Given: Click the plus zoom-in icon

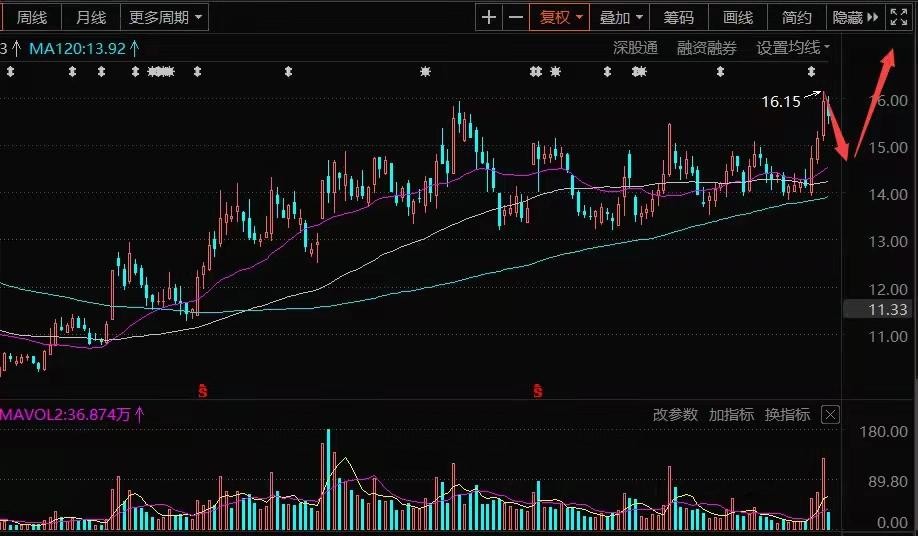Looking at the screenshot, I should 488,17.
